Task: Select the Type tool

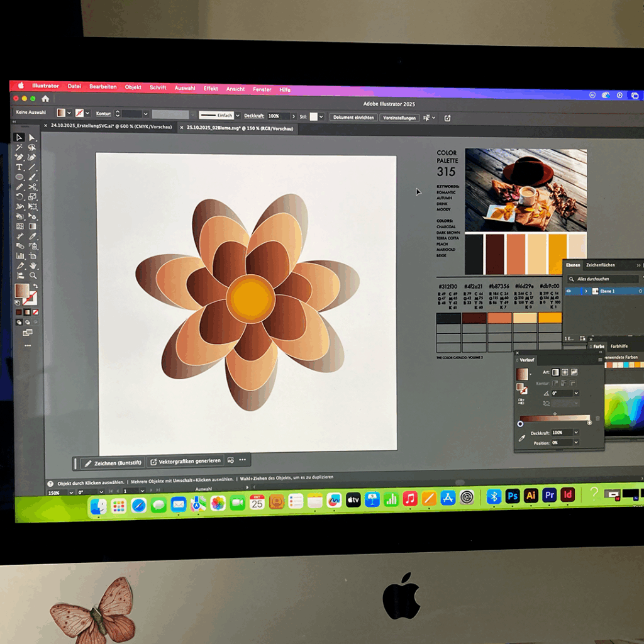Action: coord(19,167)
